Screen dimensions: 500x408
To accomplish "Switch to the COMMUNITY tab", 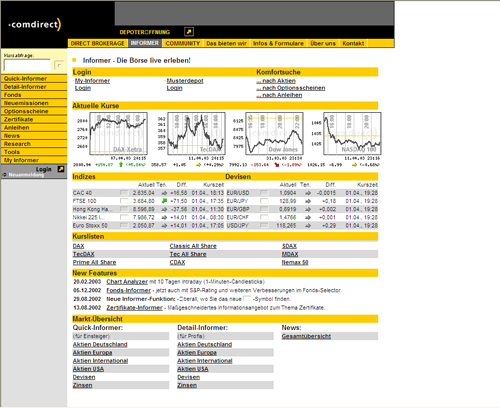I will 183,43.
